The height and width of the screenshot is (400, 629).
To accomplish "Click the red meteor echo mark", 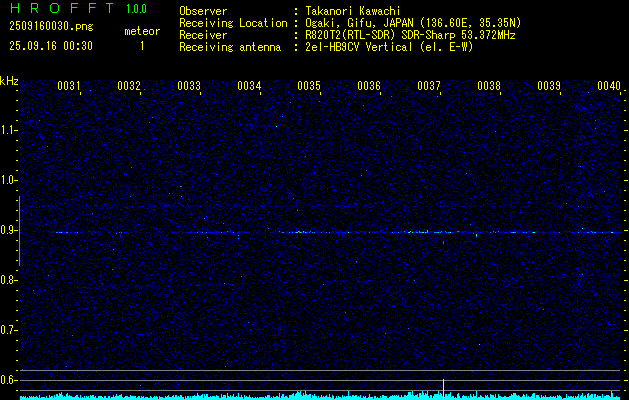I will [443, 242].
